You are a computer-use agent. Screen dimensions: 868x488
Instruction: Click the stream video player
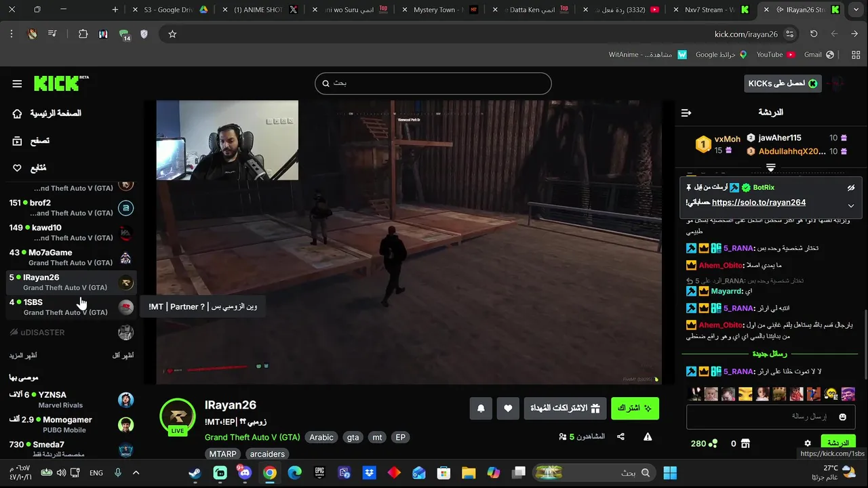(409, 242)
